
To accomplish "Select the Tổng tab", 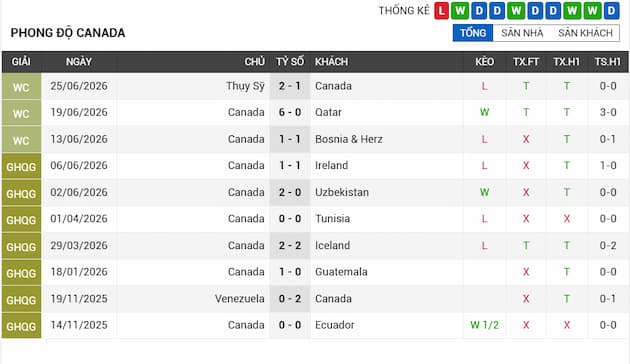I will tap(473, 33).
